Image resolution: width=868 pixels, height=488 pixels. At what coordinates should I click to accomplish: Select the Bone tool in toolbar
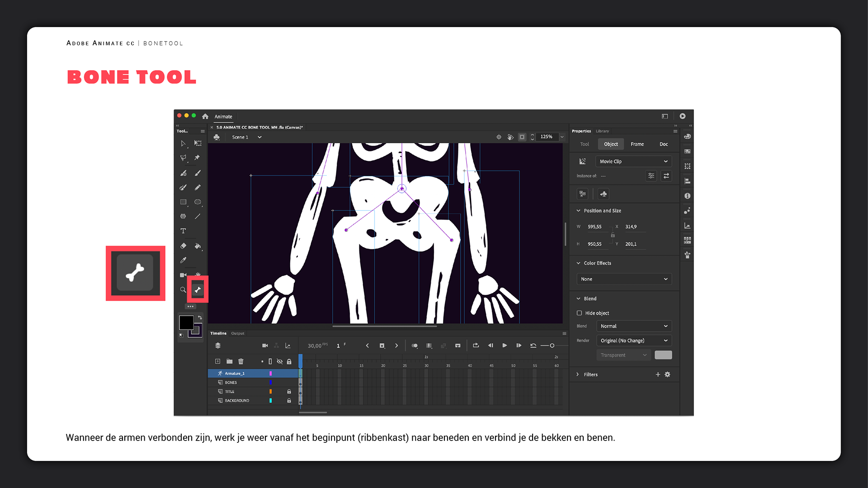[x=198, y=290]
